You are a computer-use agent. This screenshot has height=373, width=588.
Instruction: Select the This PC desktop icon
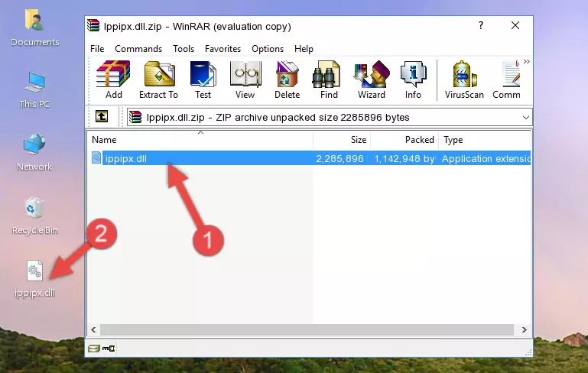(x=34, y=90)
